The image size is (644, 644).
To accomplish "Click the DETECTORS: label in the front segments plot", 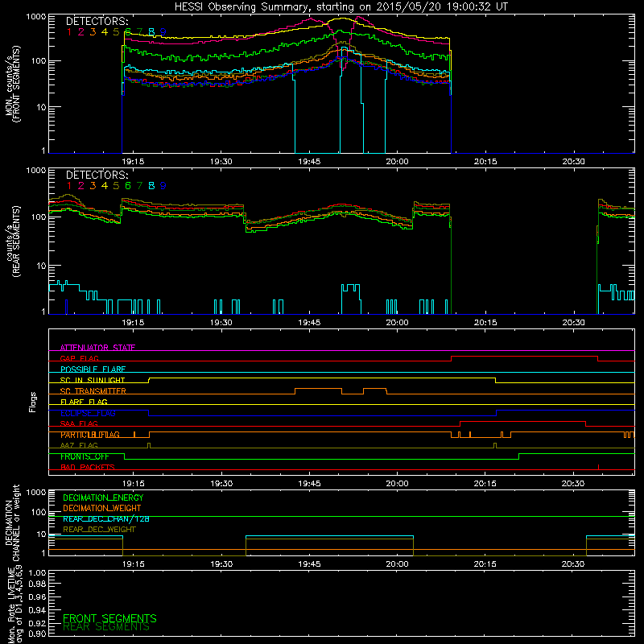I will [x=97, y=21].
